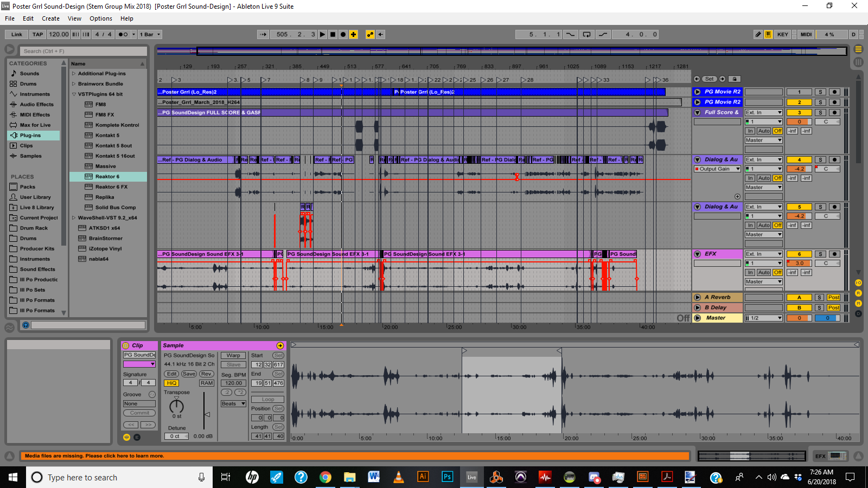Open Photoshop from the Windows taskbar

[x=448, y=477]
